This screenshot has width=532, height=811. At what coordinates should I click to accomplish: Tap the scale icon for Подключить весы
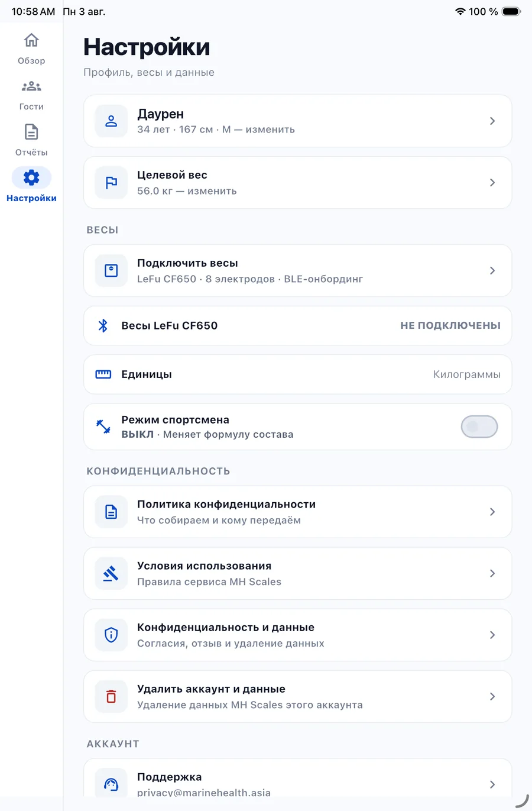(111, 270)
